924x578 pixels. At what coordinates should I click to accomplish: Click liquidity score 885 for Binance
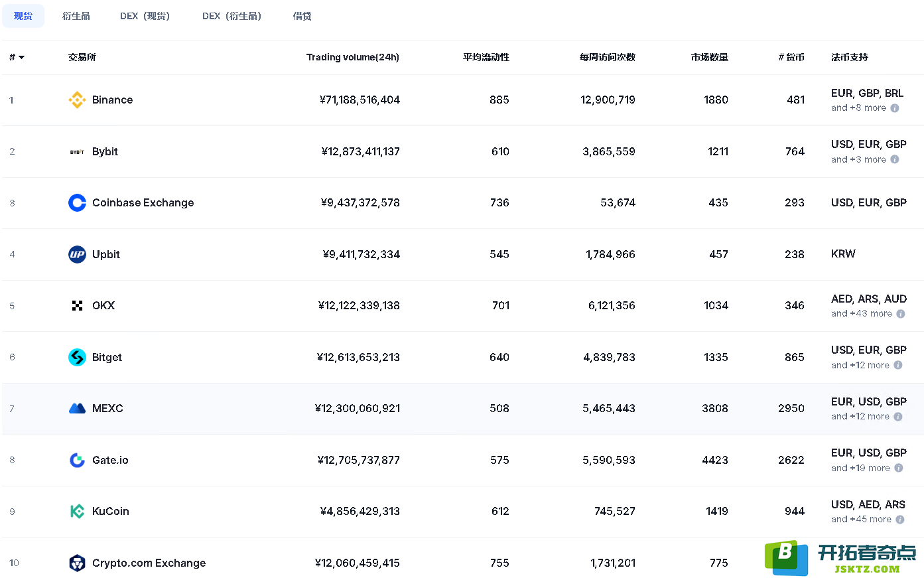tap(499, 100)
